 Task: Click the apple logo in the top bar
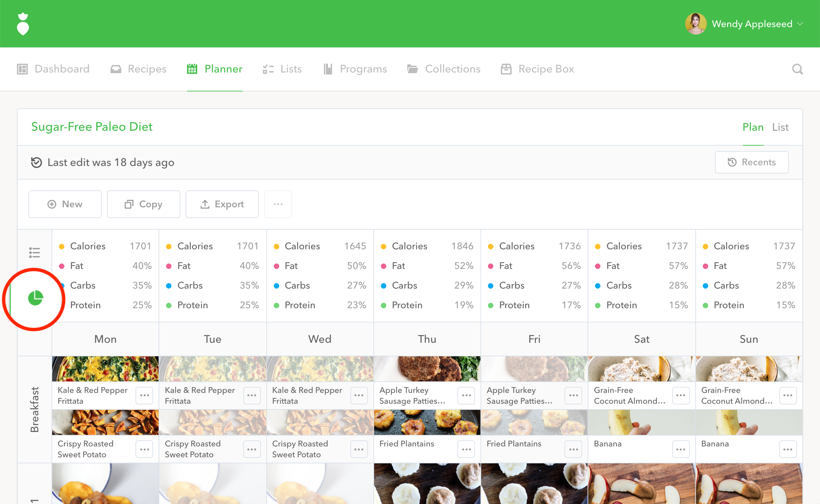[x=22, y=23]
